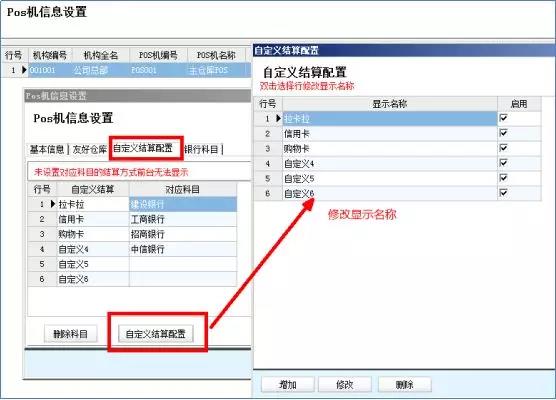Click the 删除科目 button
Image resolution: width=556 pixels, height=400 pixels.
tap(70, 334)
